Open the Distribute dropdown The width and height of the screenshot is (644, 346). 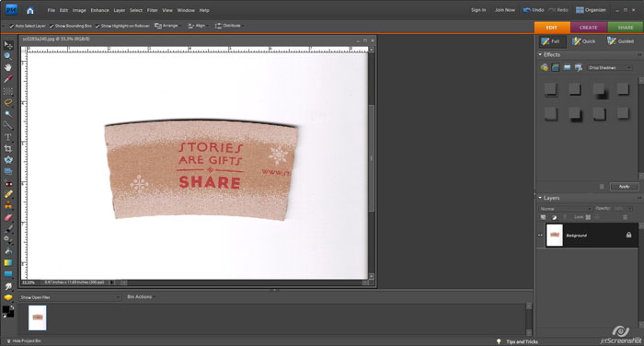(x=229, y=26)
